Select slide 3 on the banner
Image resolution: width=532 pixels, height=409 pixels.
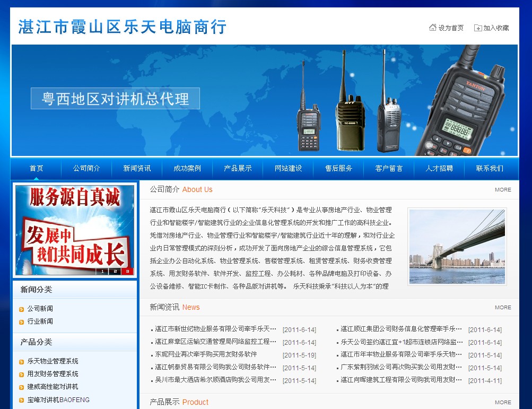coord(128,272)
